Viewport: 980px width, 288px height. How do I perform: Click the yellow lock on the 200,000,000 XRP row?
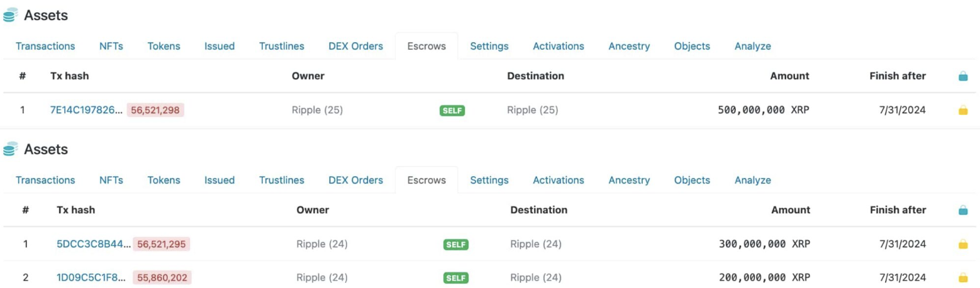962,277
